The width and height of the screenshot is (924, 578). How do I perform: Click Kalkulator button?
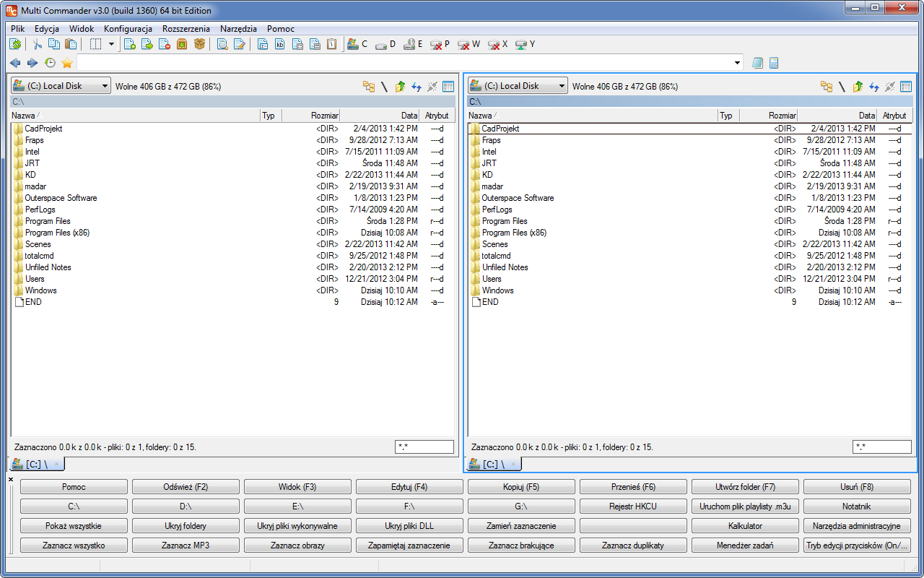point(745,526)
